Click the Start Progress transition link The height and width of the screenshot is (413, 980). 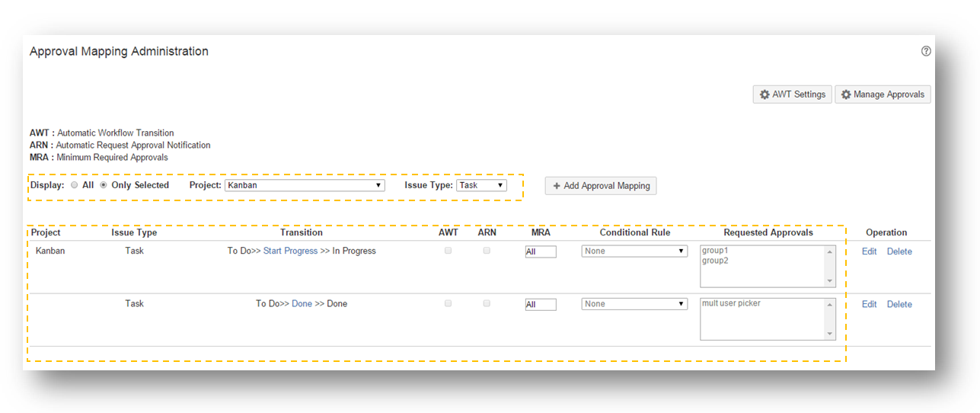point(290,251)
